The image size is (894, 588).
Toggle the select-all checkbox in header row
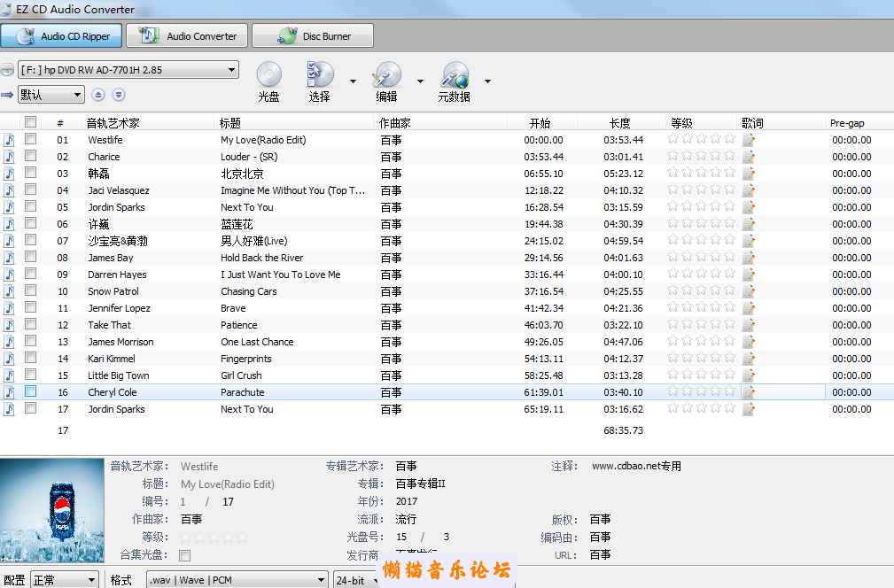[x=31, y=121]
